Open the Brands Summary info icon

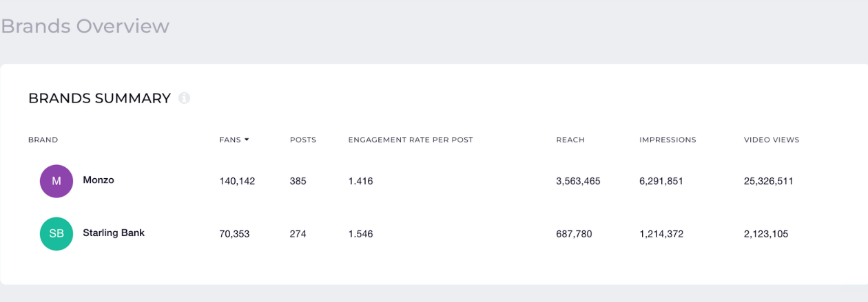184,98
